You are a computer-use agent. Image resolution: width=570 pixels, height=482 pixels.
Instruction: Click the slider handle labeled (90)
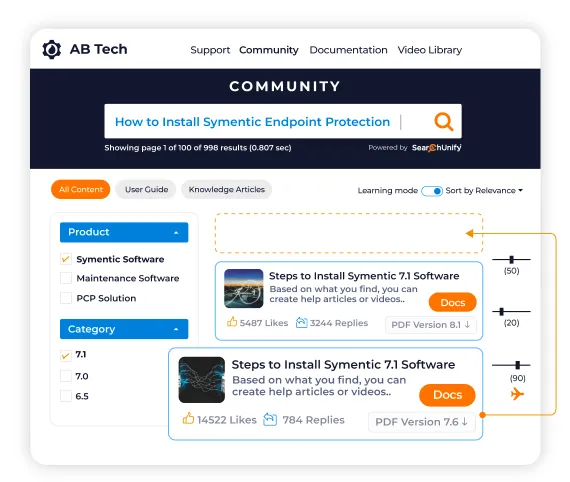click(518, 365)
